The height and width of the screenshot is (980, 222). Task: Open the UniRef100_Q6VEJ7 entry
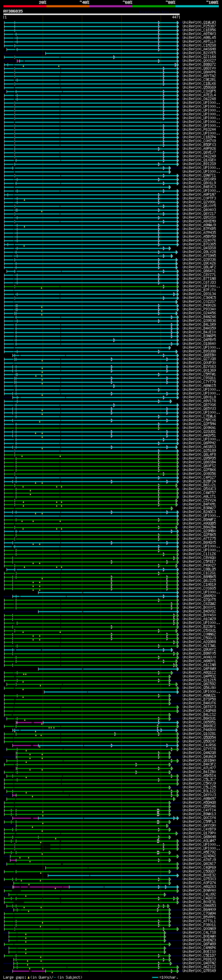click(x=199, y=153)
